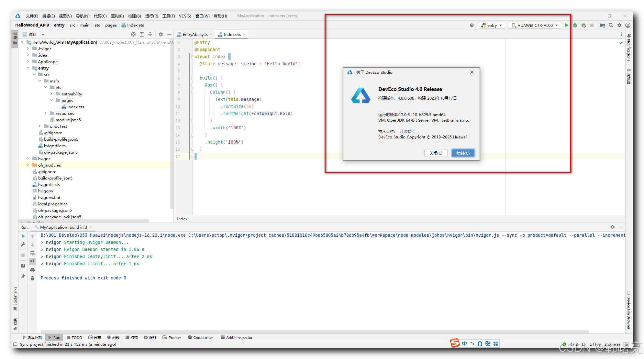The image size is (644, 359).
Task: Select opened file locate icon in project panel
Action: pyautogui.click(x=133, y=34)
